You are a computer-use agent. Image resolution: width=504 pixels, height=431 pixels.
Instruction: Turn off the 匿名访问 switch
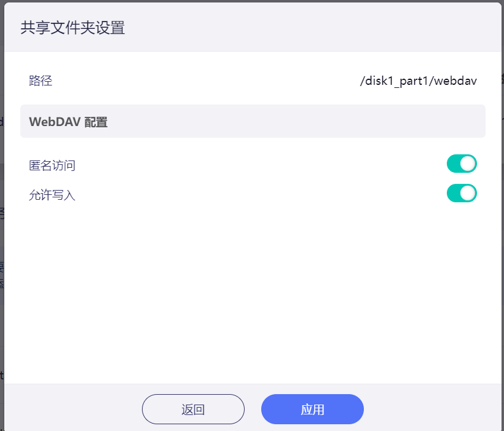[x=462, y=164]
